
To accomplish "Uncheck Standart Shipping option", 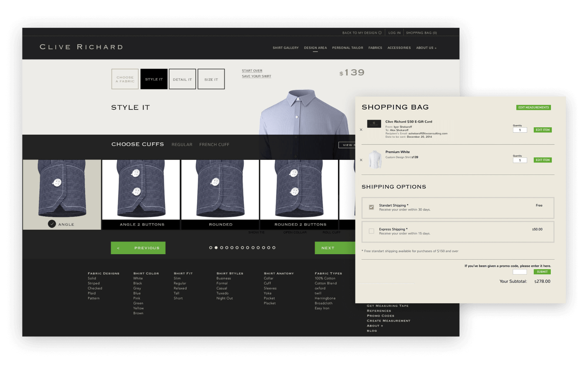I will (371, 207).
